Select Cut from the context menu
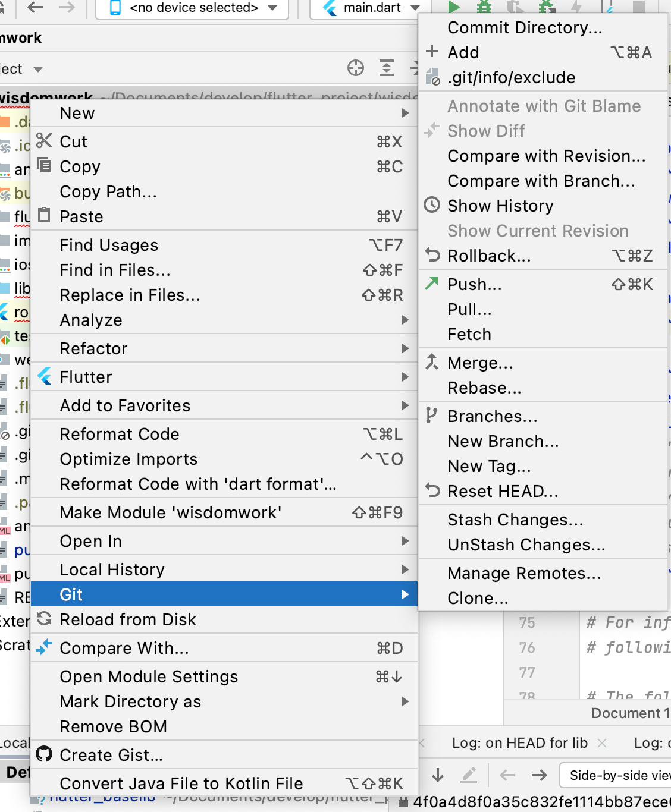The height and width of the screenshot is (812, 671). pos(224,141)
